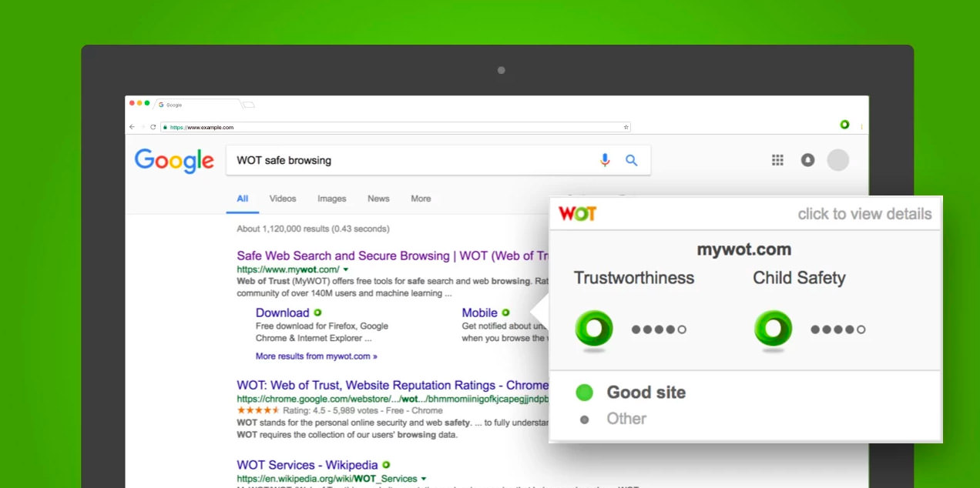Open Google notifications bell

click(807, 160)
